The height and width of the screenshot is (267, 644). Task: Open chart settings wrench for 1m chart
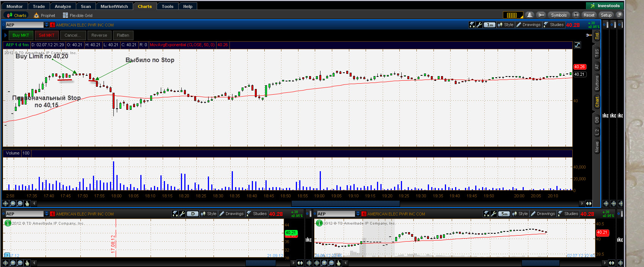[x=479, y=25]
